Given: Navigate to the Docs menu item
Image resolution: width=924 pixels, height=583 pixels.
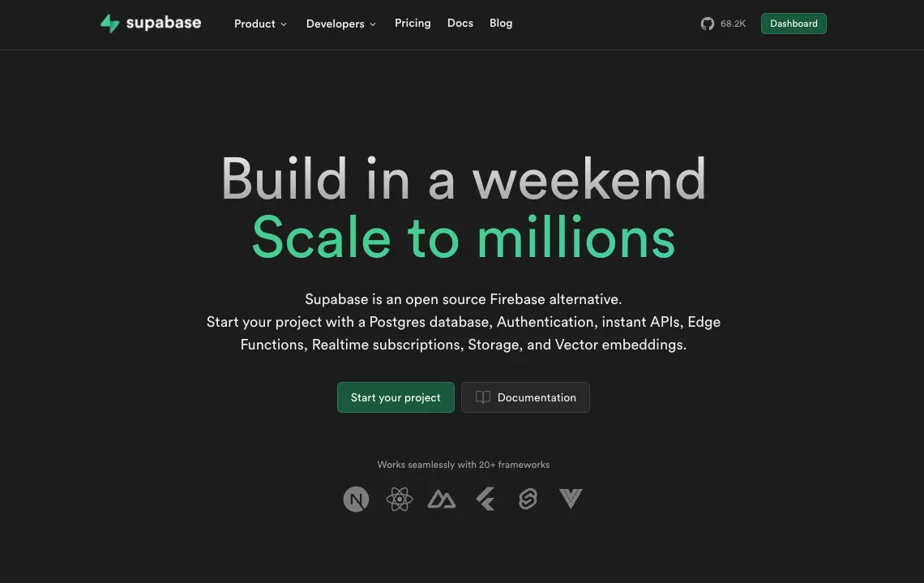Looking at the screenshot, I should (460, 23).
